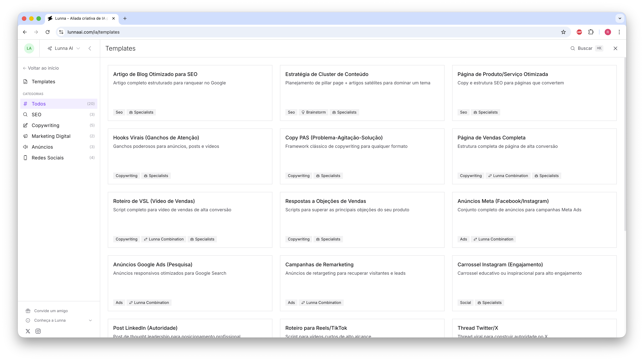Open the Lunna AI workspace dropdown
The width and height of the screenshot is (644, 361).
(64, 48)
